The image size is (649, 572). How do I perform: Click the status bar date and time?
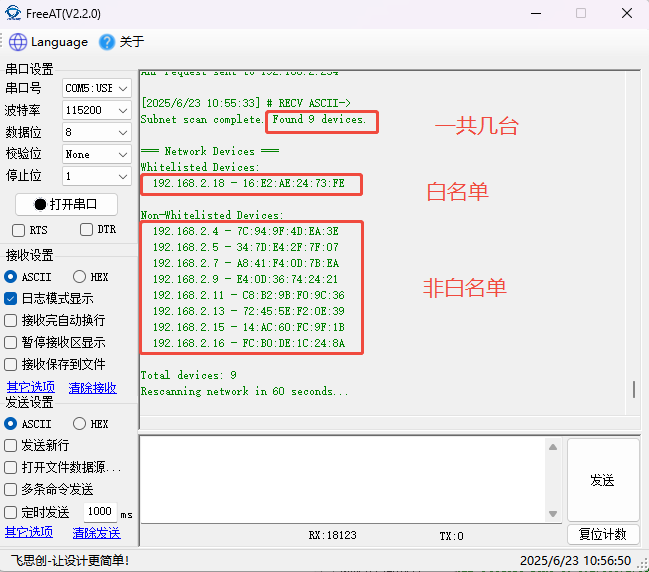[575, 561]
